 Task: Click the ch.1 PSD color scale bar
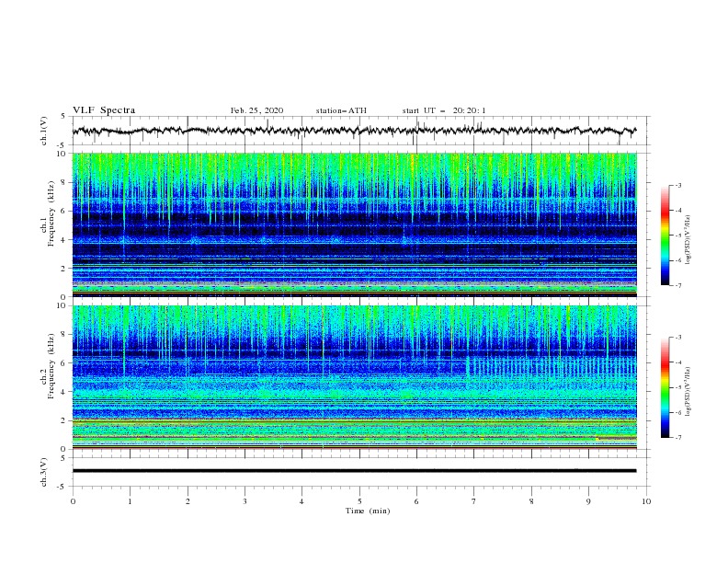[665, 236]
